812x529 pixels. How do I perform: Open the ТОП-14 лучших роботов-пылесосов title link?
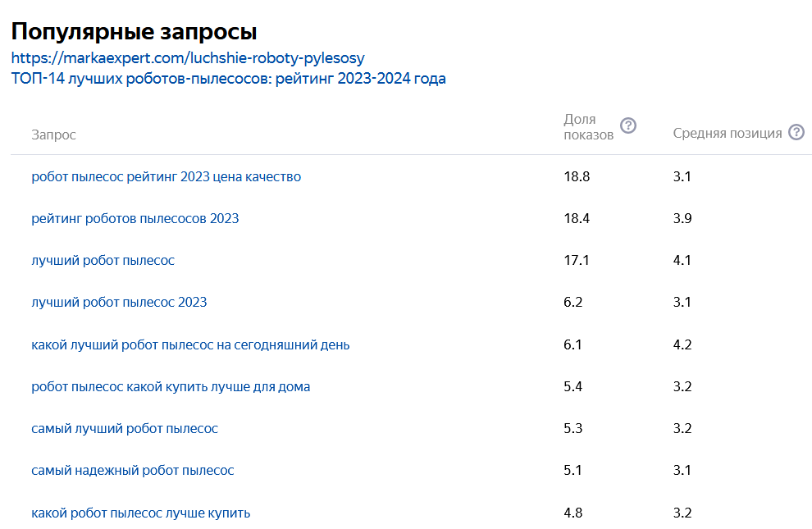click(228, 79)
